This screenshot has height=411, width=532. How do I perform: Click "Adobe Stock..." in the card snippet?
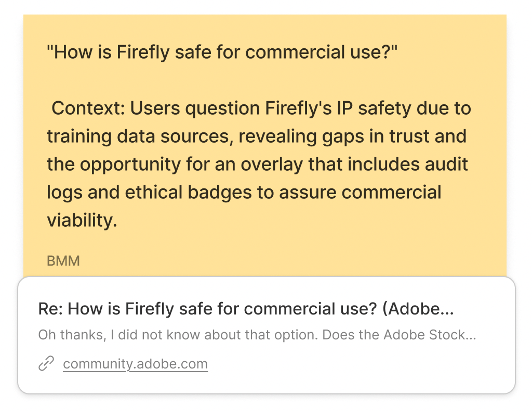pyautogui.click(x=429, y=335)
